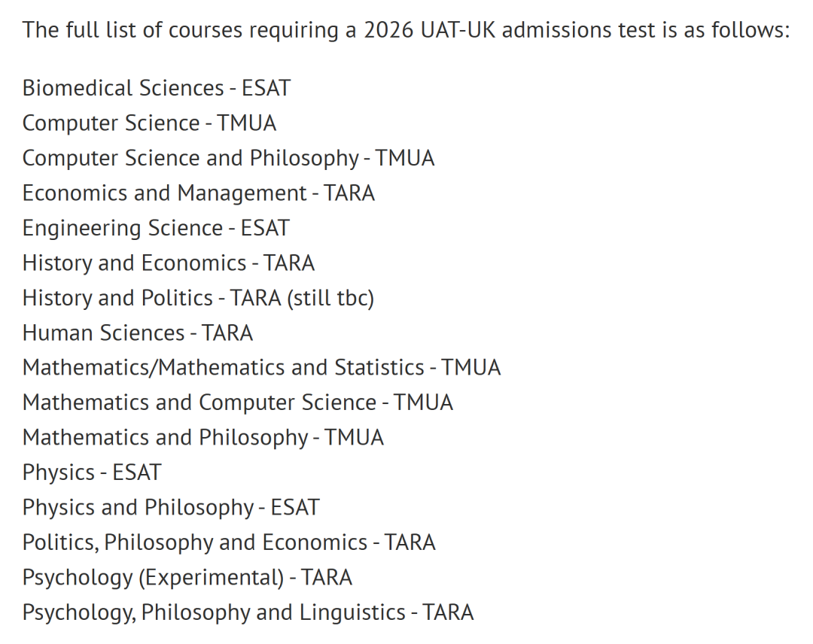Select the Human Sciences - TARA entry
Screen dimensions: 813x644
(x=137, y=333)
